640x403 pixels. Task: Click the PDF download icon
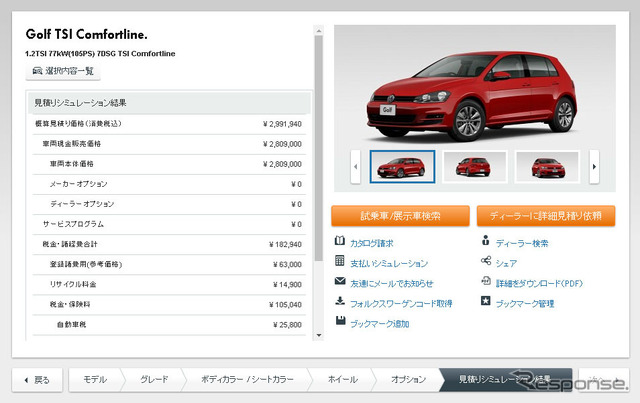coord(486,281)
